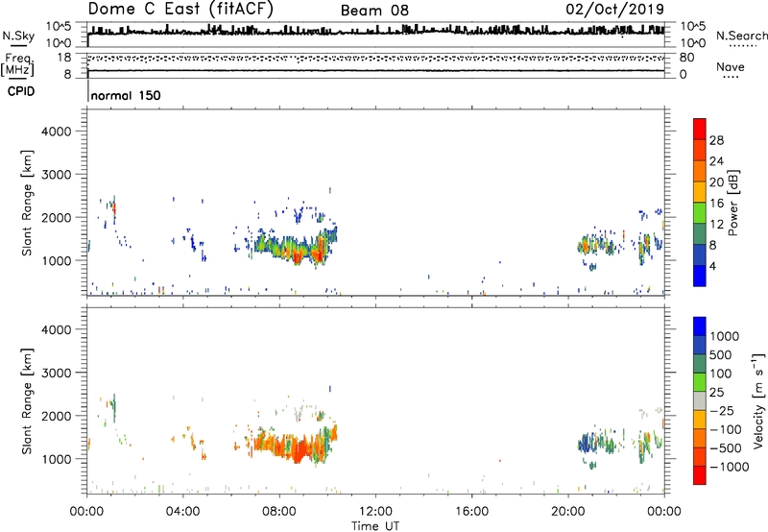Click the time axis label '16:00'
The image size is (768, 532).
coord(472,512)
